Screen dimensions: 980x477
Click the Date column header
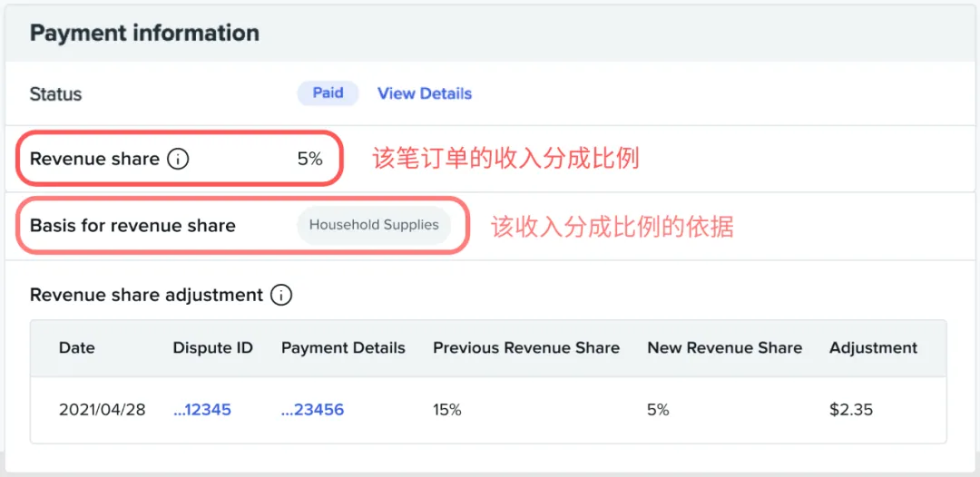tap(78, 347)
